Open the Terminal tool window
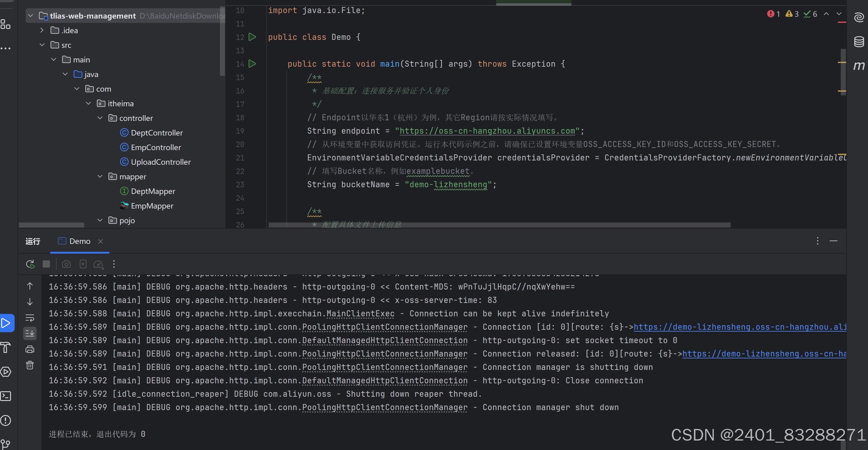Image resolution: width=868 pixels, height=450 pixels. pyautogui.click(x=6, y=396)
